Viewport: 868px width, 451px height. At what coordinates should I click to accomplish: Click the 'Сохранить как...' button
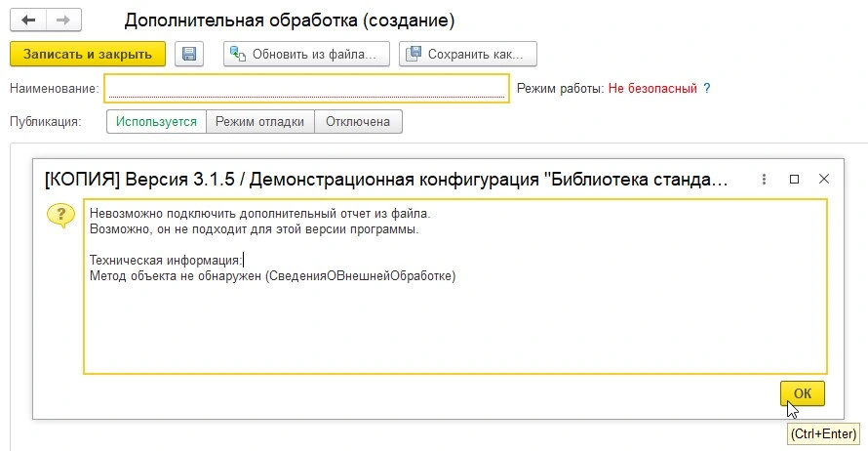468,54
